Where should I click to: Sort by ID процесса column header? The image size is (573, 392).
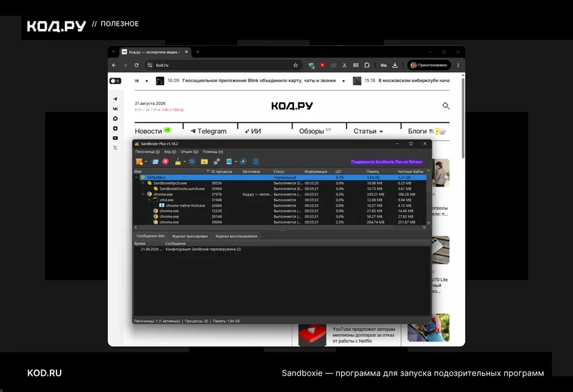[x=225, y=171]
